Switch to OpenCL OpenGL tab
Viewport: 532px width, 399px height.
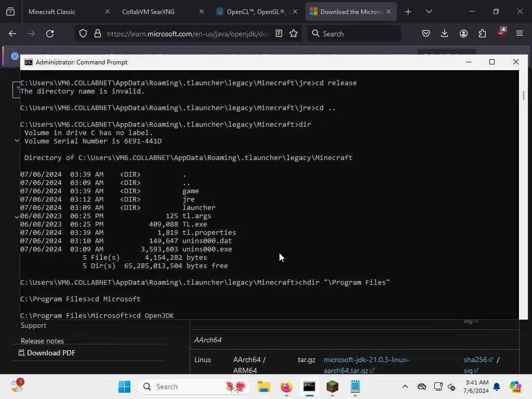(x=257, y=12)
